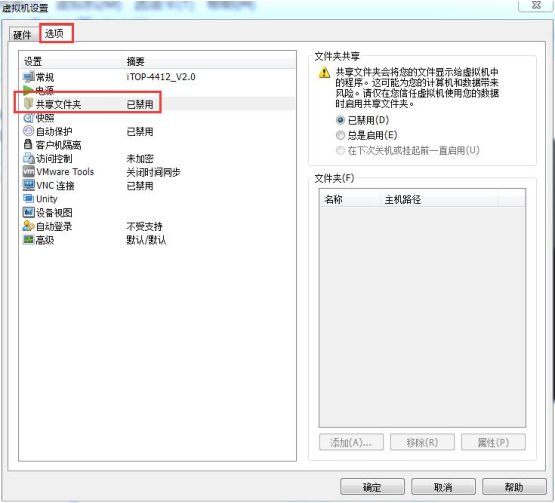Click the Unity window icon
The height and width of the screenshot is (503, 555).
(28, 198)
